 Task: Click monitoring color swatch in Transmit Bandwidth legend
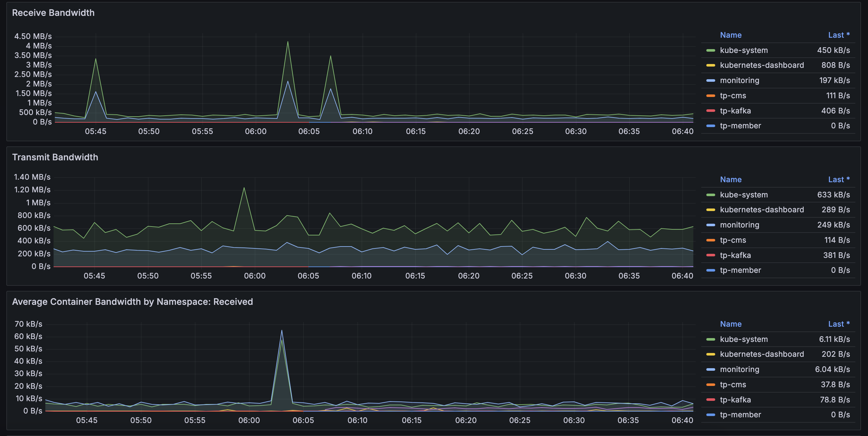point(711,225)
